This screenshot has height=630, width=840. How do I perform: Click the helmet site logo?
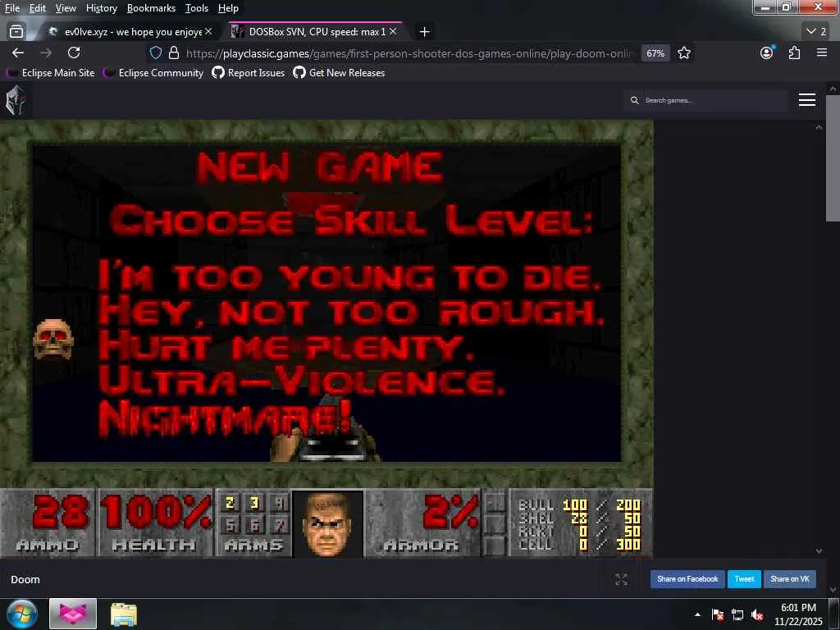tap(16, 100)
